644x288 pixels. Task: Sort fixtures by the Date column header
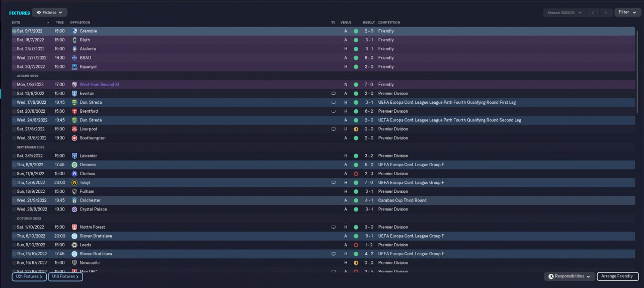16,23
